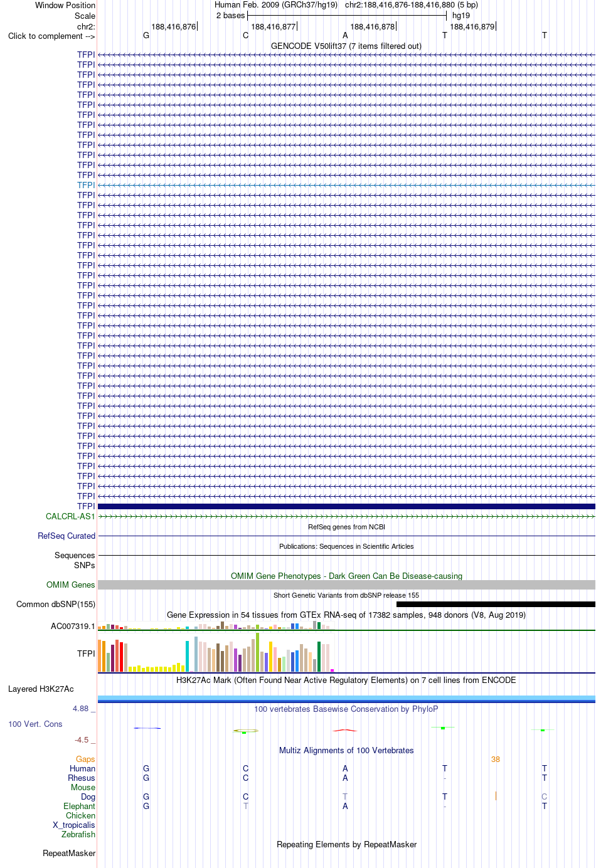Click the RefSeq genes from NCBI title
This screenshot has height=868, width=596.
346,527
